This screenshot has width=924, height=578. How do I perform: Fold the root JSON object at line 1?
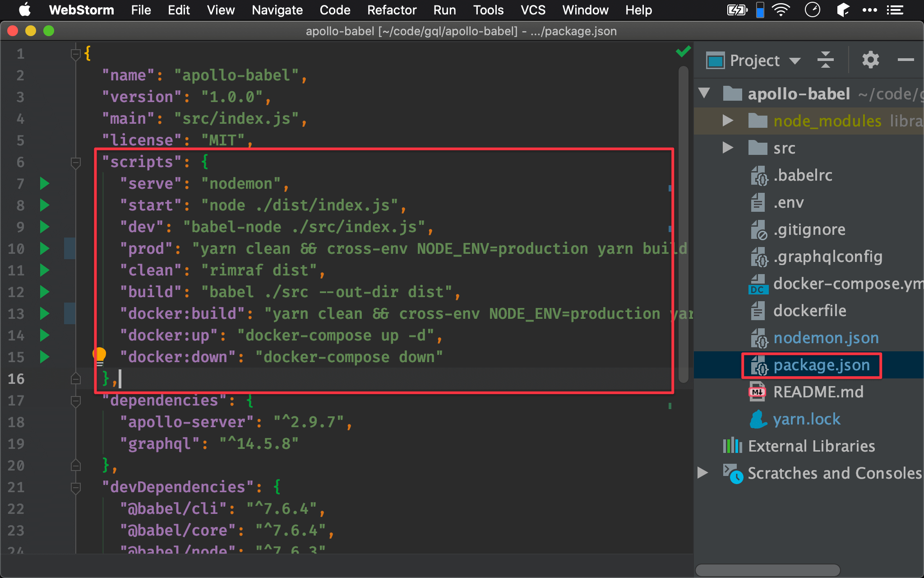(x=75, y=54)
